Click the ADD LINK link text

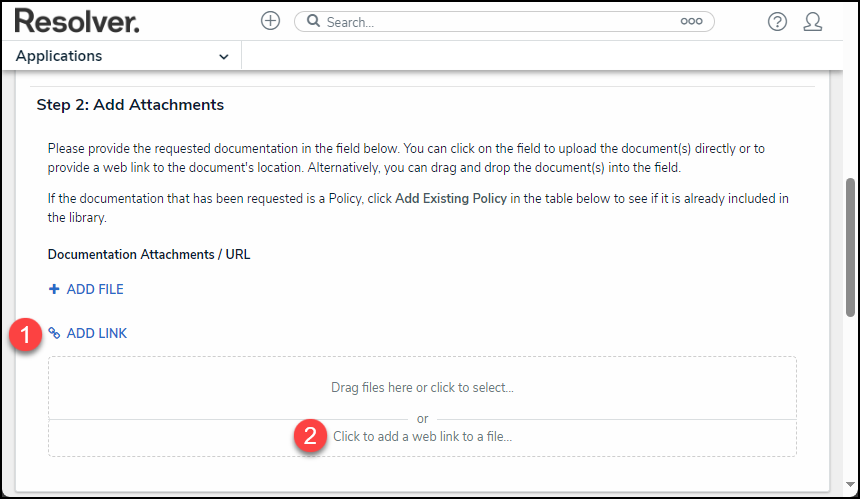point(97,333)
